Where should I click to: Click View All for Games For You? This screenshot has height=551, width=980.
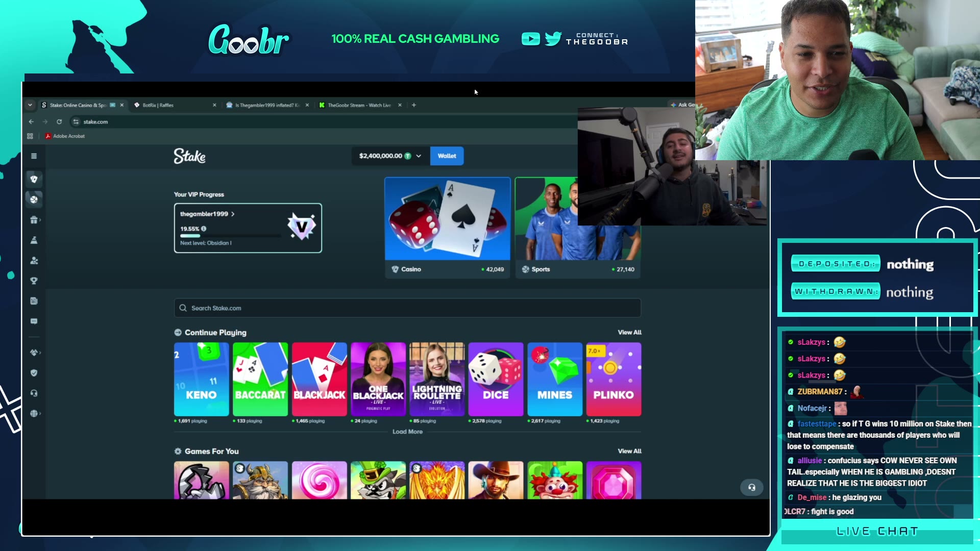pyautogui.click(x=629, y=452)
